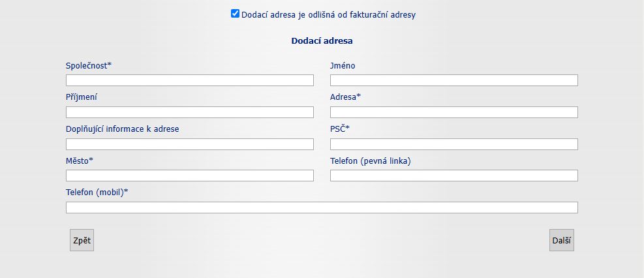The height and width of the screenshot is (278, 644).
Task: Click the Adresa text field
Action: point(453,112)
